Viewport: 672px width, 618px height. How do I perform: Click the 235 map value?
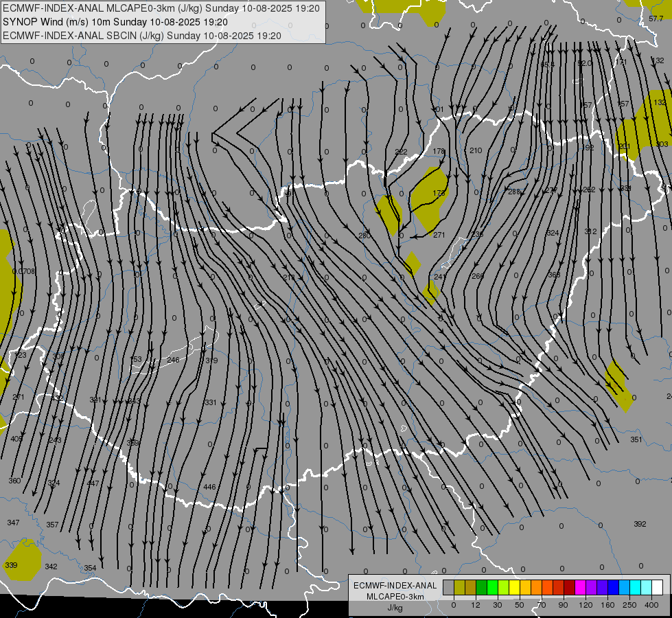coord(477,234)
